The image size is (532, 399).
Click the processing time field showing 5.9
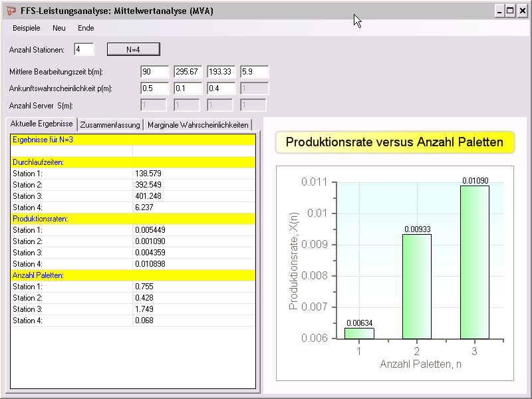pyautogui.click(x=254, y=72)
